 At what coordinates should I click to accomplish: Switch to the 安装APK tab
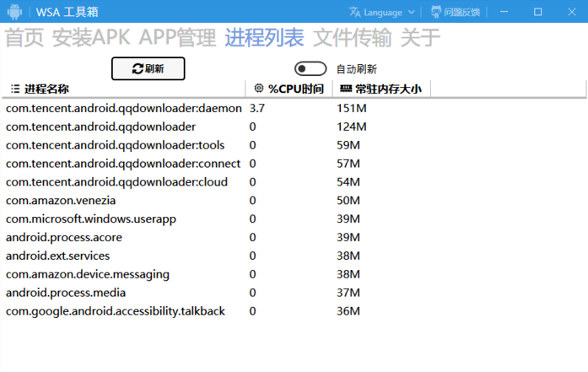(x=91, y=38)
